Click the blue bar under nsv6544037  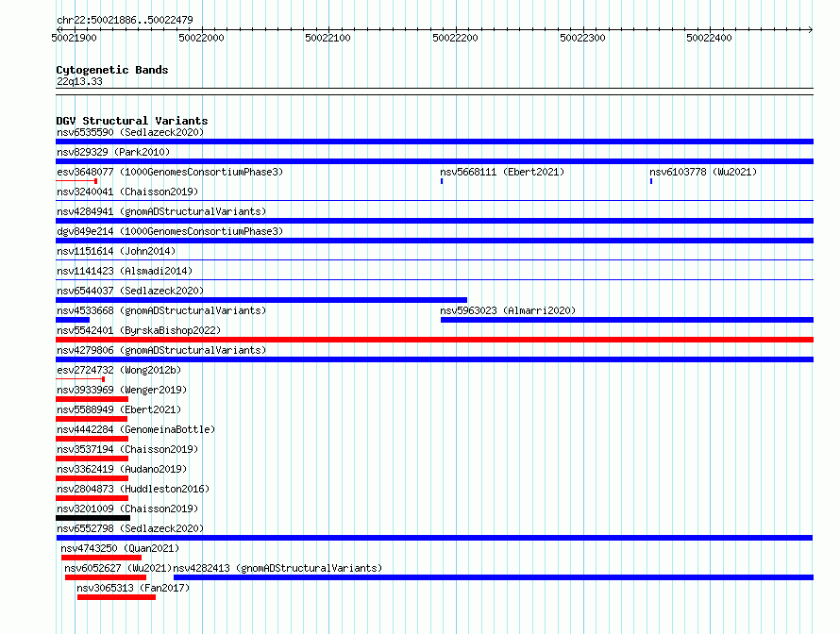(261, 300)
